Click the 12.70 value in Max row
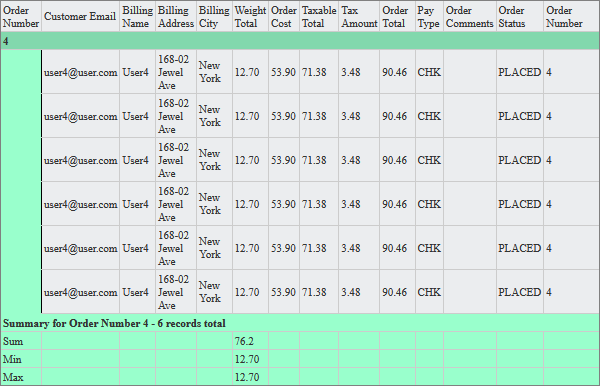This screenshot has width=600, height=386. (247, 377)
